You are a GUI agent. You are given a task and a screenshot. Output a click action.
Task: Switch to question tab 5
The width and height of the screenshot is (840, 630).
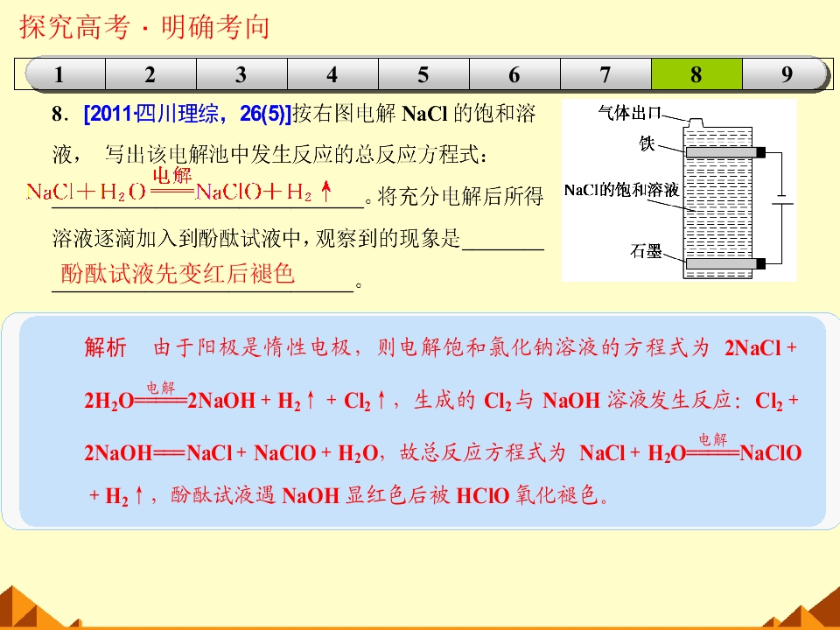pyautogui.click(x=423, y=73)
